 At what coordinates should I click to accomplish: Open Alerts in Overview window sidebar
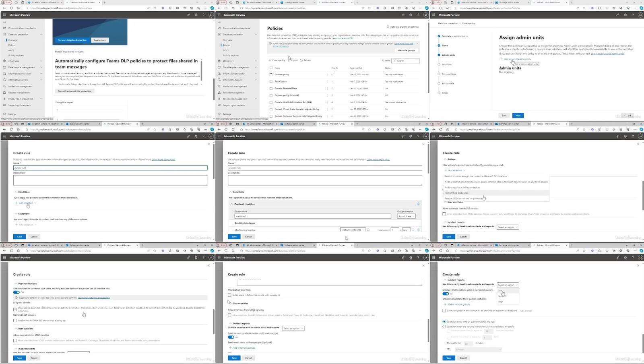click(x=11, y=50)
